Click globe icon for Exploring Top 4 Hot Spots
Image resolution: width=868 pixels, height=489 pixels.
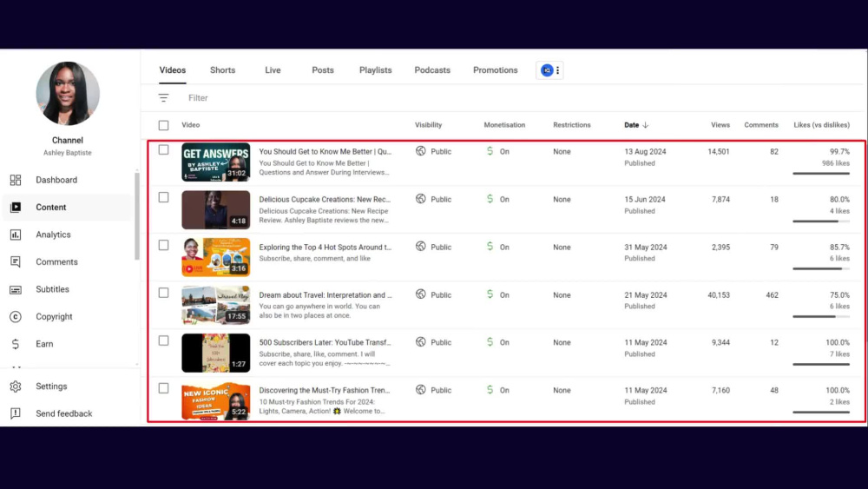(x=421, y=247)
